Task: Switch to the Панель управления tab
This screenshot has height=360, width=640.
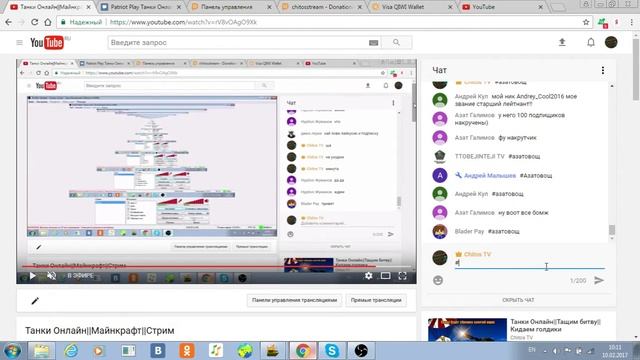Action: (231, 7)
